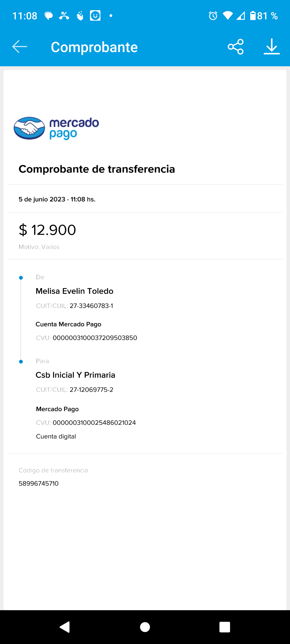Open recent apps square button

pyautogui.click(x=224, y=627)
